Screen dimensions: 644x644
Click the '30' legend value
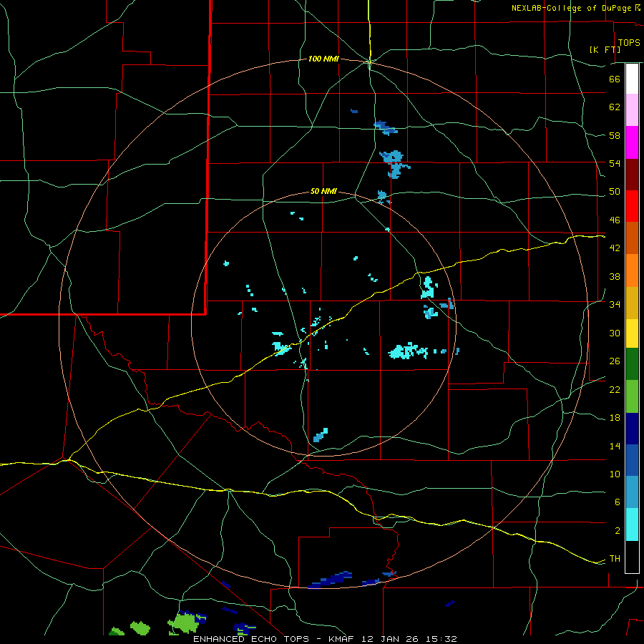(615, 333)
